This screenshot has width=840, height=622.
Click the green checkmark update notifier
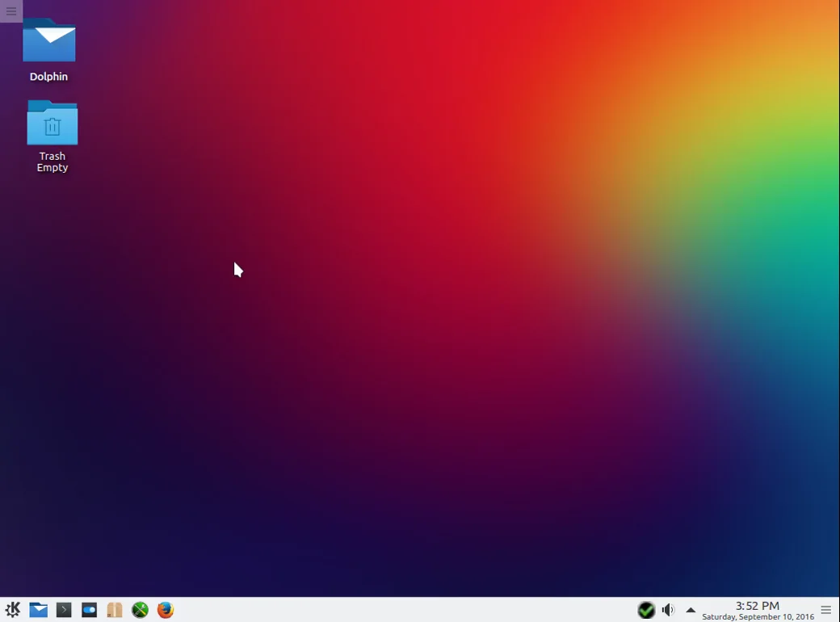pyautogui.click(x=646, y=610)
